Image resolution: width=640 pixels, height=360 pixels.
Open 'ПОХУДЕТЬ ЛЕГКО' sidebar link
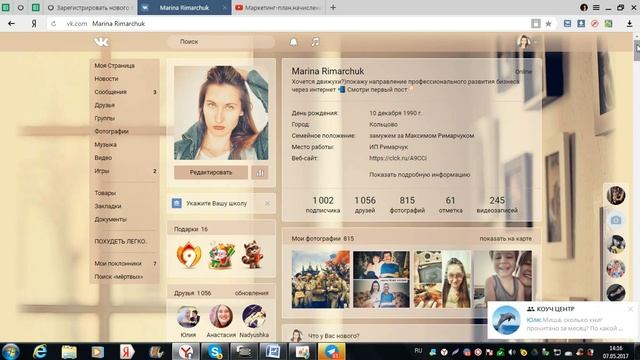coord(121,241)
